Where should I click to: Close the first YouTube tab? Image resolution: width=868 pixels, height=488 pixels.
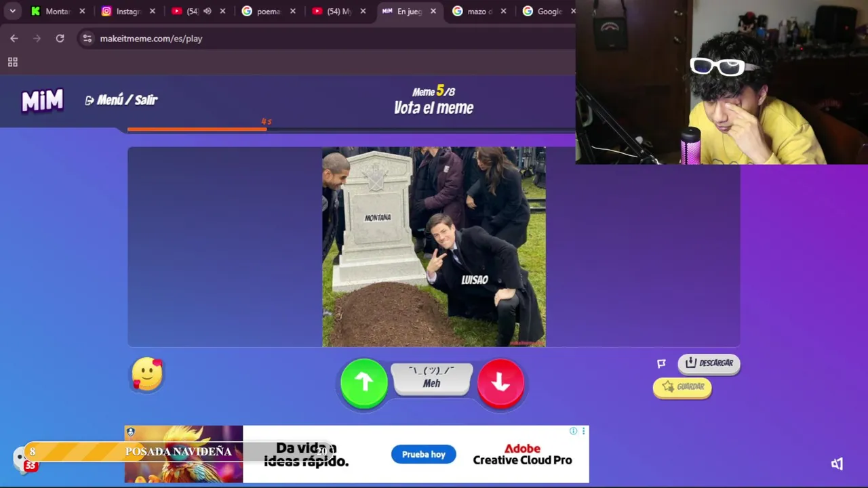pos(222,11)
